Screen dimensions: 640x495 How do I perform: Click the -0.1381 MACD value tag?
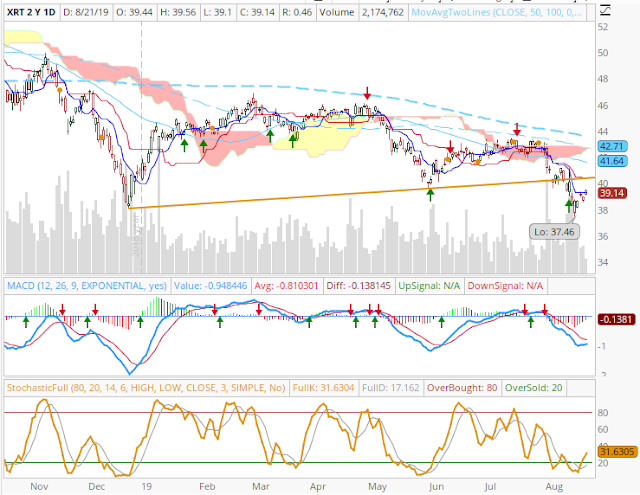(x=617, y=319)
